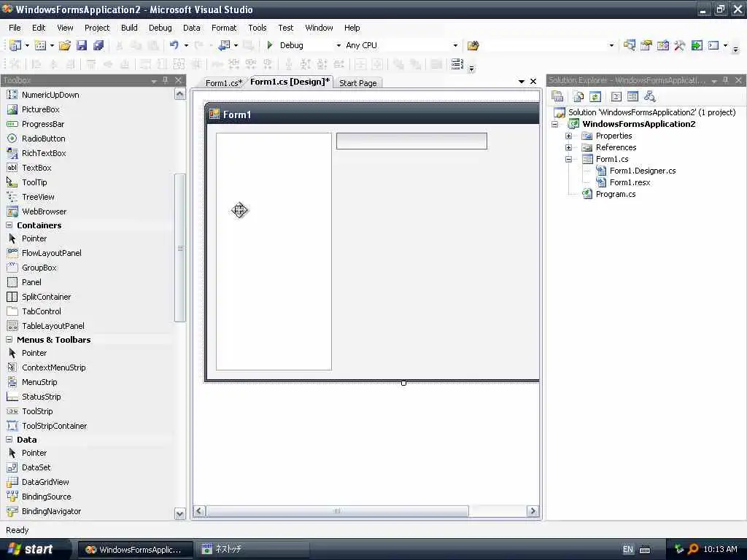
Task: Select Form1.resx file
Action: point(630,182)
